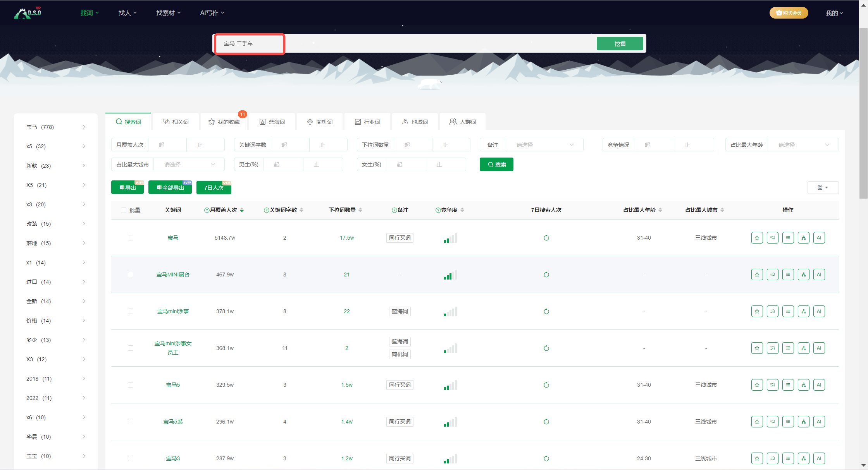The image size is (868, 470).
Task: Click help icon next to 关键词字数 header
Action: (266, 210)
